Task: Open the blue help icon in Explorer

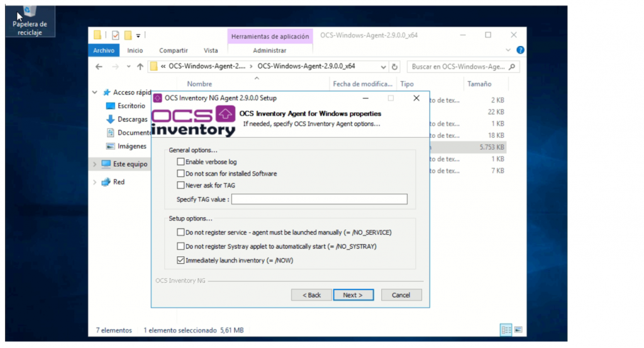Action: [x=520, y=50]
